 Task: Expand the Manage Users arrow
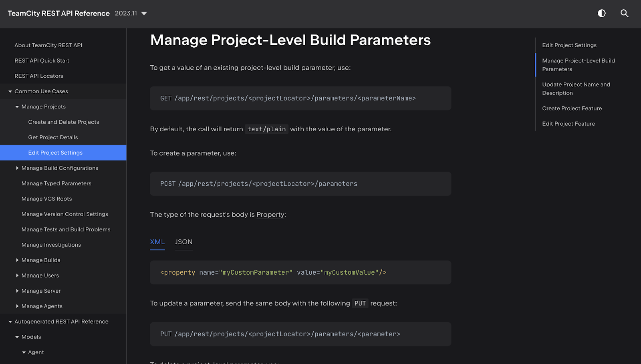tap(17, 276)
